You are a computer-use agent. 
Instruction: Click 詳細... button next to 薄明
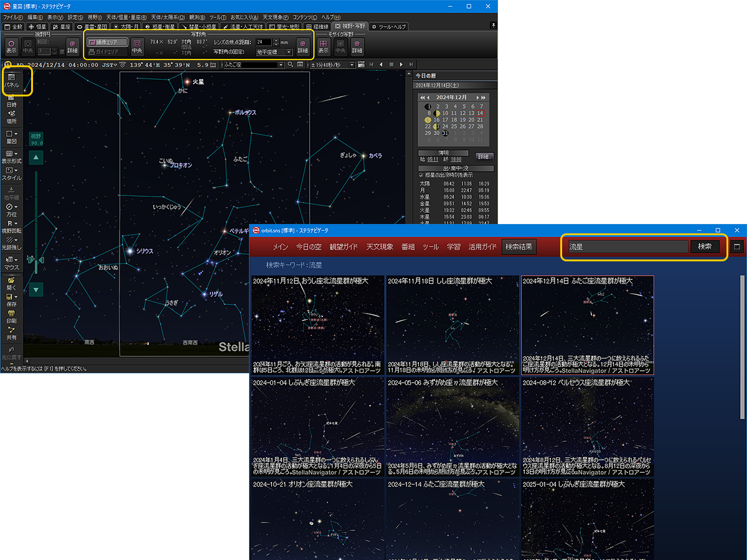coord(484,156)
